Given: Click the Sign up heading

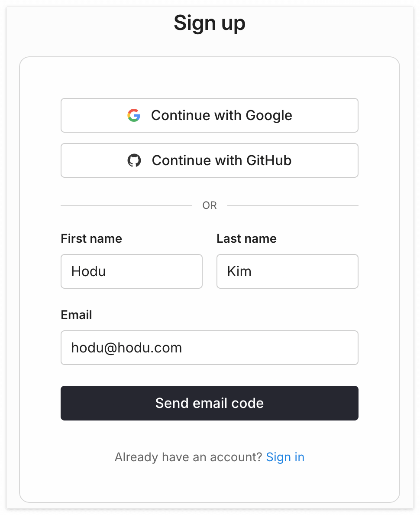Looking at the screenshot, I should pyautogui.click(x=210, y=23).
